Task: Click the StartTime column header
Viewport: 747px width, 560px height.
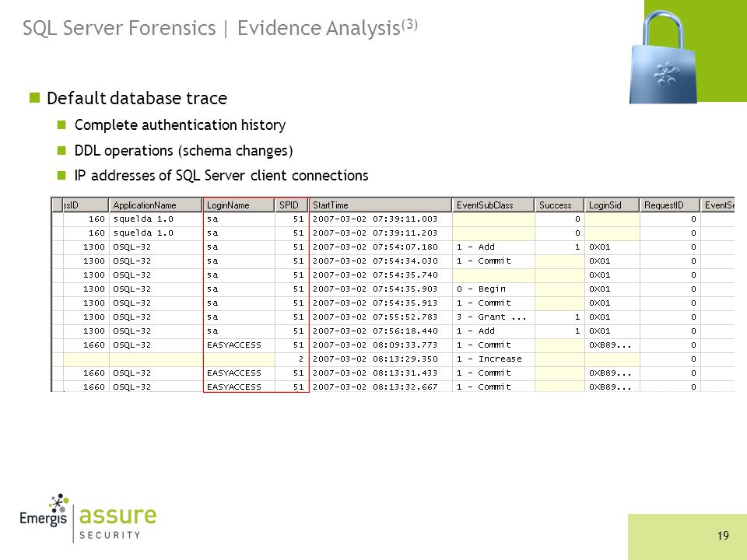Action: pyautogui.click(x=381, y=205)
